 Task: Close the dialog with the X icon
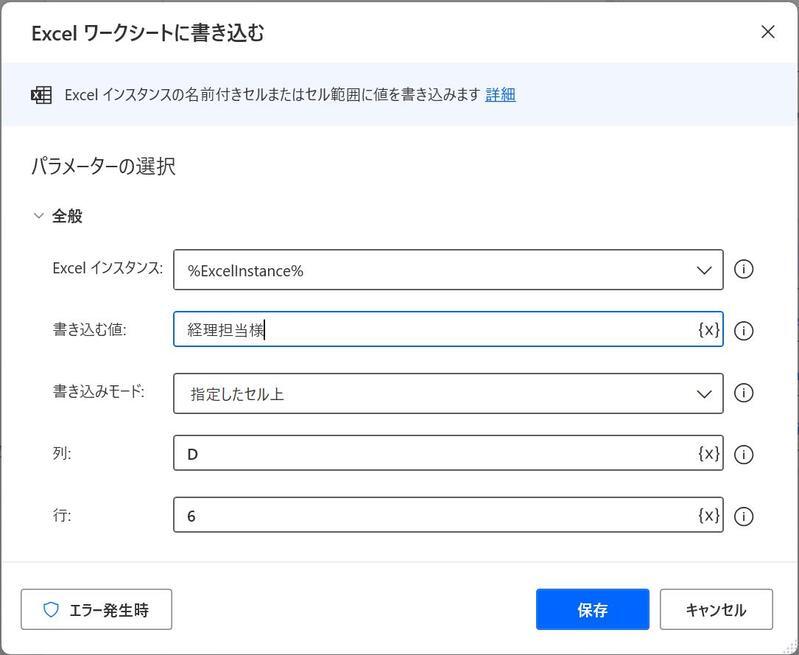(767, 32)
